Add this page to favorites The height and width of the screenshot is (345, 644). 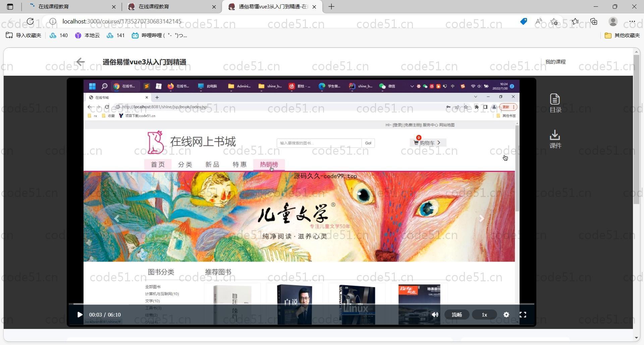(554, 21)
